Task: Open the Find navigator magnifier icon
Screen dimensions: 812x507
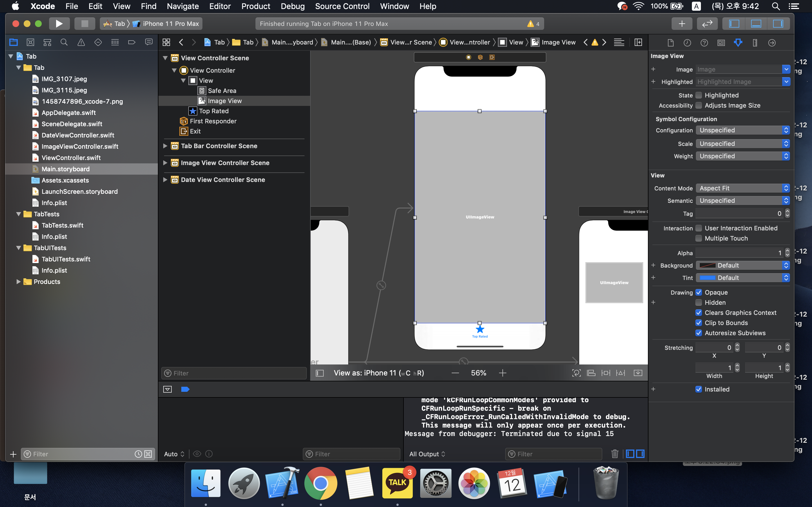Action: pos(64,42)
